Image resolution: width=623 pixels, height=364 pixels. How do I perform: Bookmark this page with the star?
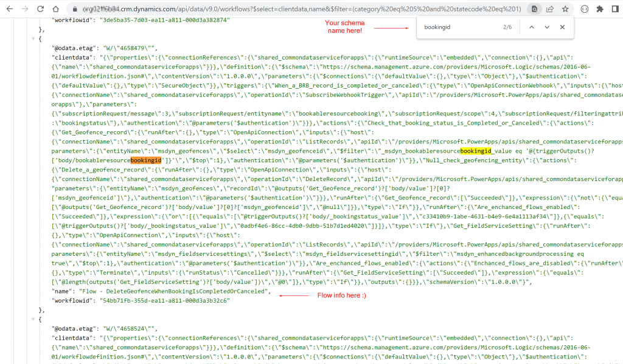click(565, 9)
